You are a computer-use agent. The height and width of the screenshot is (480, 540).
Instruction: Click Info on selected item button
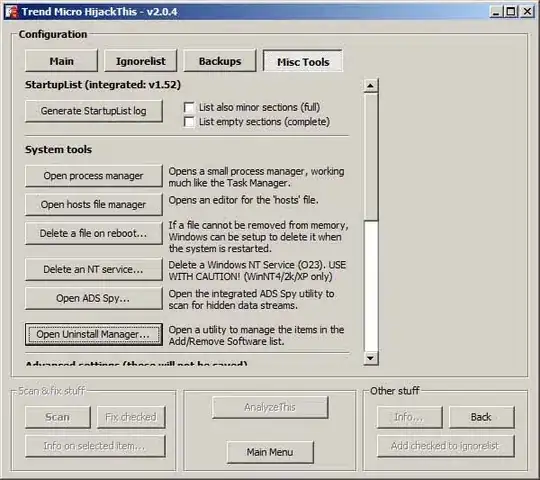click(95, 446)
